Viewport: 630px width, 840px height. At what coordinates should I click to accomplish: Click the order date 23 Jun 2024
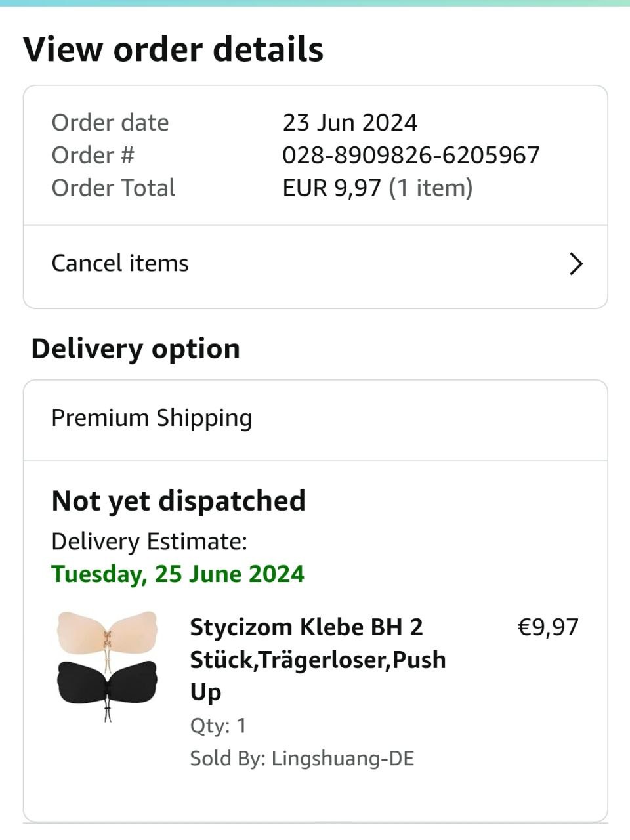(x=350, y=123)
